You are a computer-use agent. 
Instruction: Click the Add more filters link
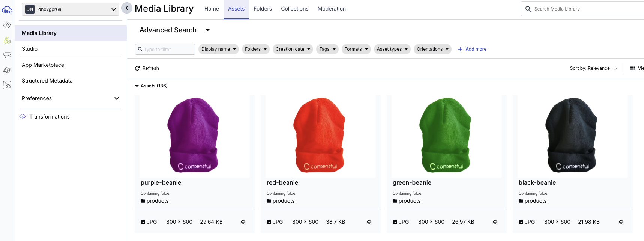(472, 49)
